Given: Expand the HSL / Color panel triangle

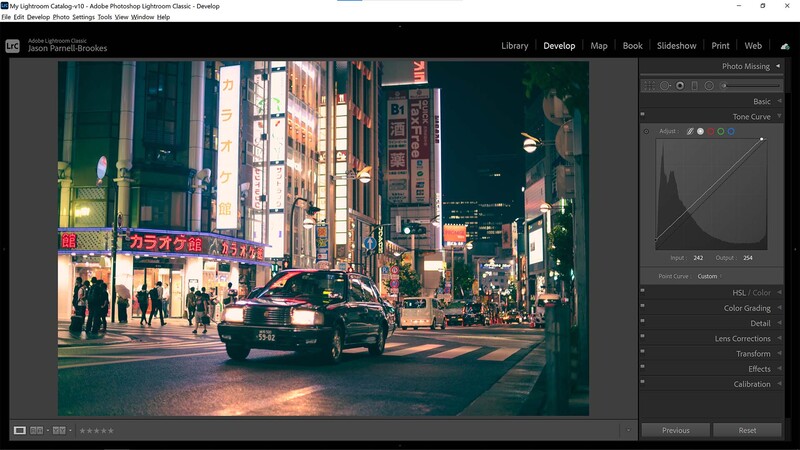Looking at the screenshot, I should (x=779, y=292).
